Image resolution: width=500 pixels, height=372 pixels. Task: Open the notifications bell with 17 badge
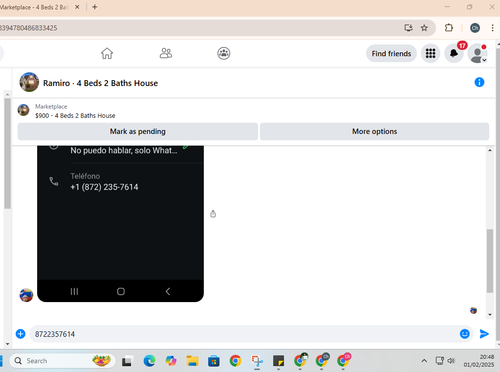454,53
